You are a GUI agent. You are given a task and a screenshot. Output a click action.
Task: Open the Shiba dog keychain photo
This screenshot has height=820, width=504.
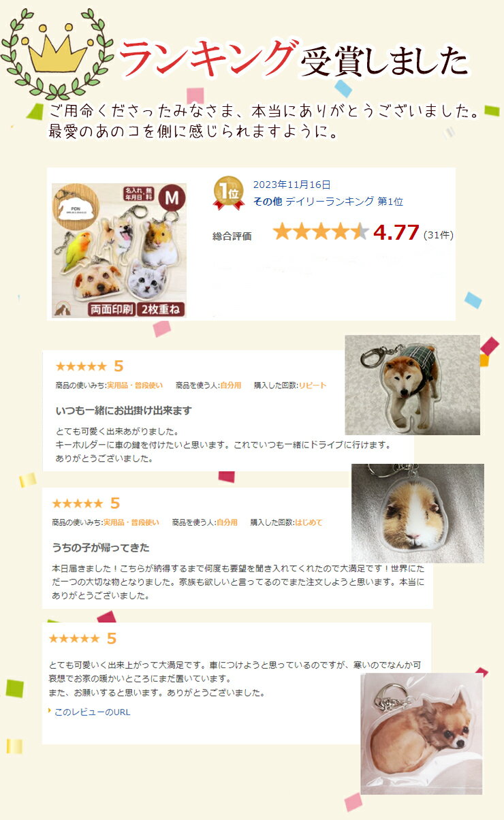pyautogui.click(x=412, y=385)
